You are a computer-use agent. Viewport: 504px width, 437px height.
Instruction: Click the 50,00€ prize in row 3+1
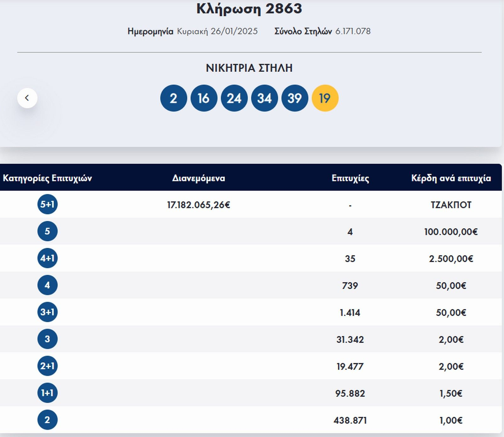pyautogui.click(x=451, y=313)
